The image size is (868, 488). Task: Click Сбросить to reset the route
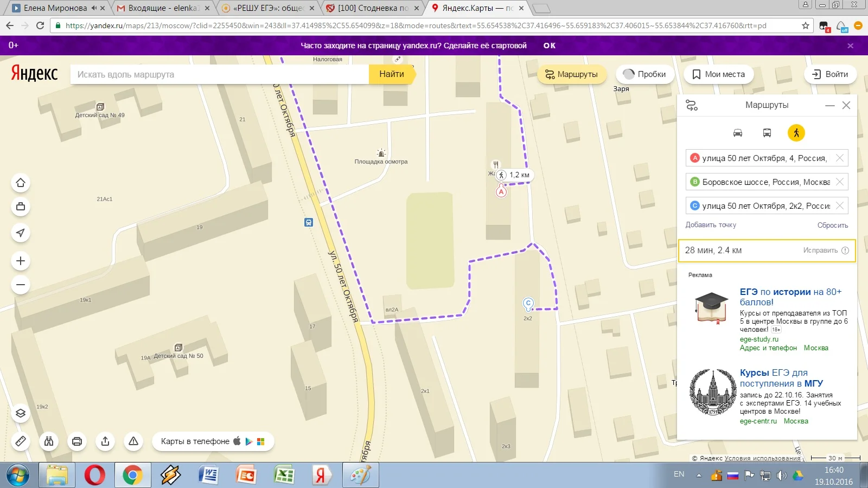tap(833, 225)
